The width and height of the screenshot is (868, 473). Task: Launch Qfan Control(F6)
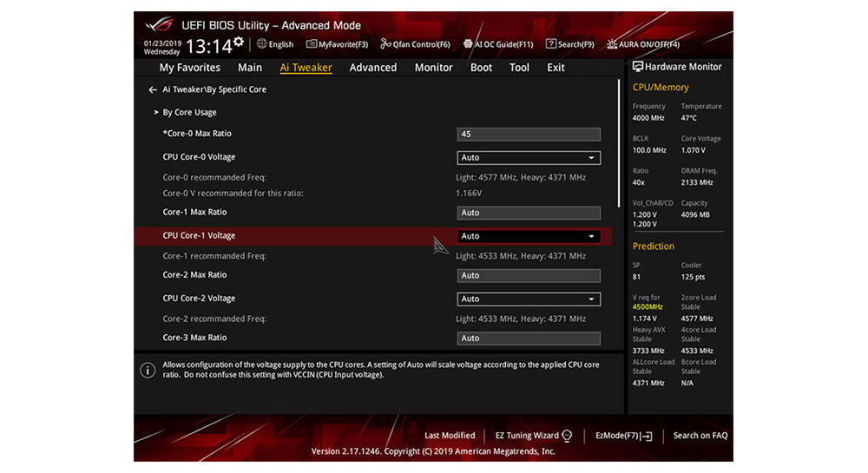(421, 44)
